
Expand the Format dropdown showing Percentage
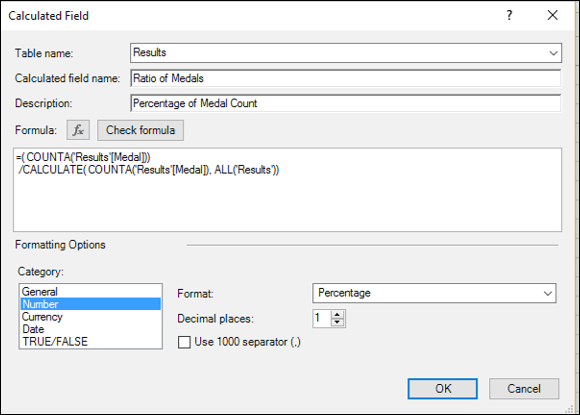tap(547, 293)
